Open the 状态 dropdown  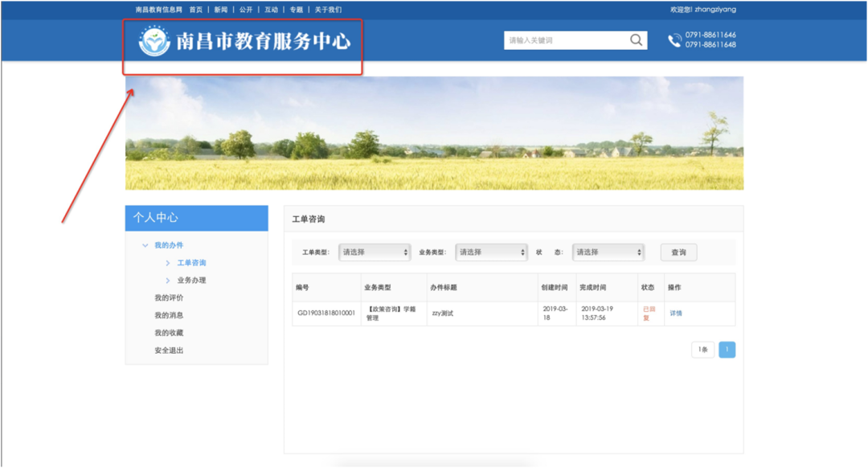coord(608,252)
